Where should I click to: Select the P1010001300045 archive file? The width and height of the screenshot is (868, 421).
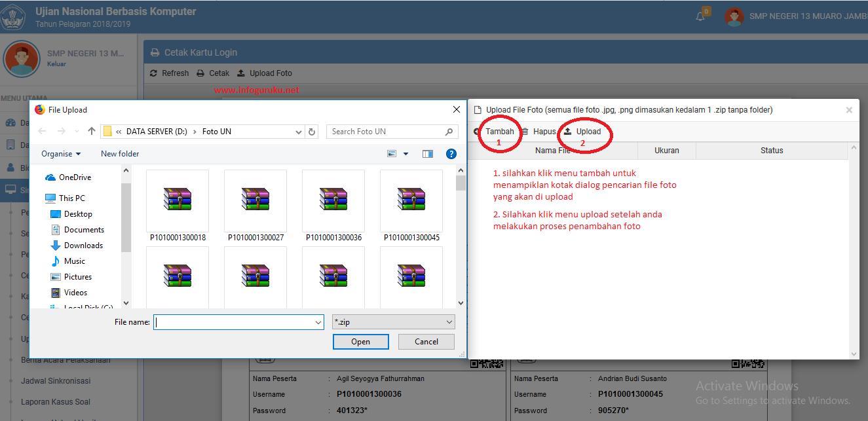411,206
